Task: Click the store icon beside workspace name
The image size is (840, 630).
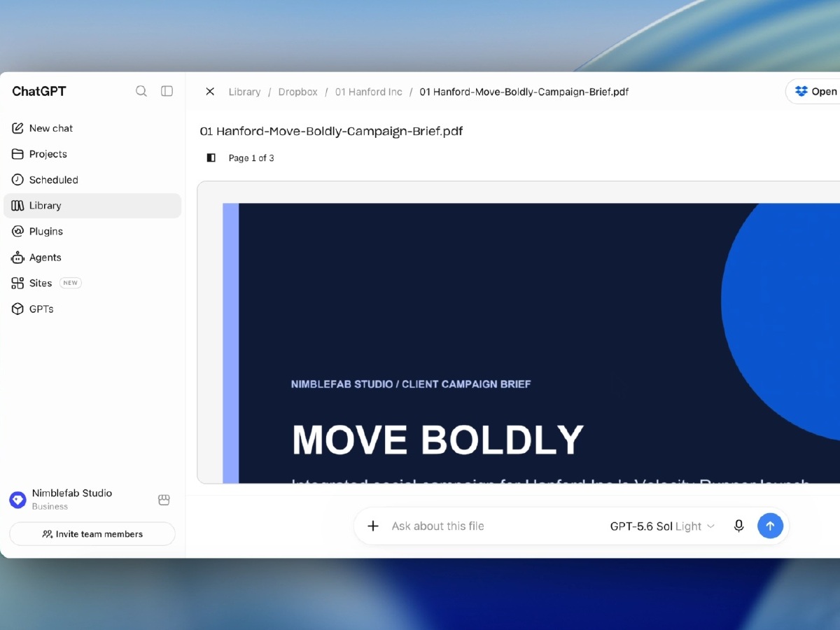Action: tap(164, 500)
